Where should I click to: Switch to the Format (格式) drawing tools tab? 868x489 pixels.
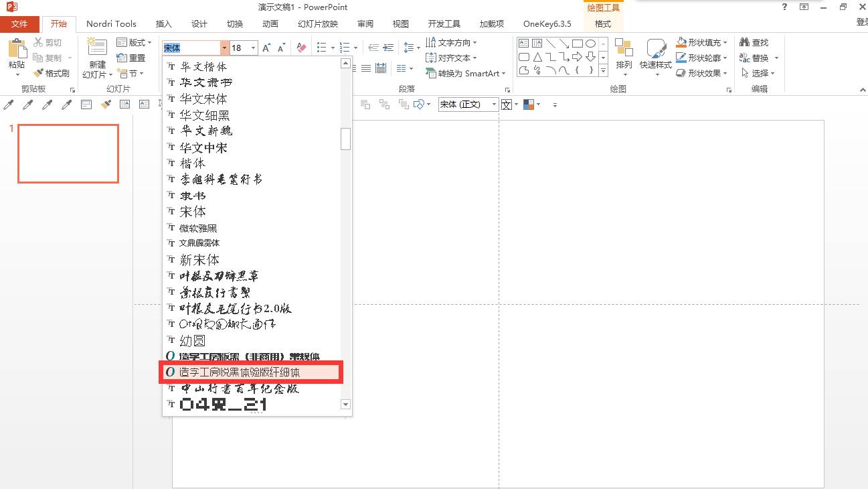click(603, 23)
